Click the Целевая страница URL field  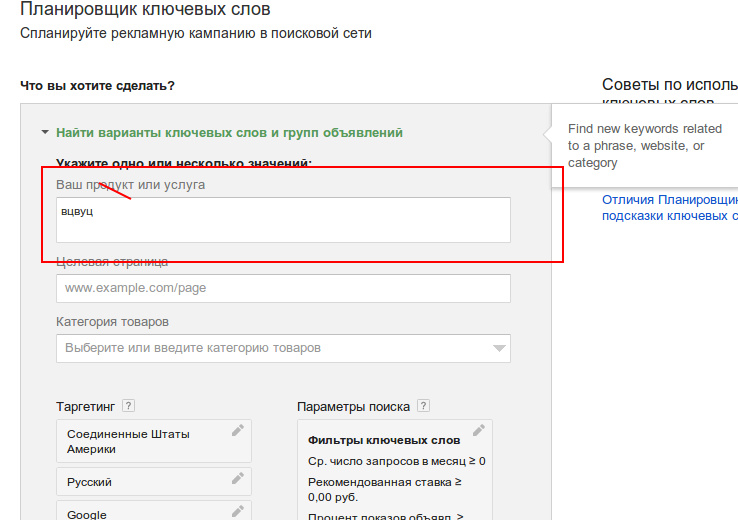[283, 288]
